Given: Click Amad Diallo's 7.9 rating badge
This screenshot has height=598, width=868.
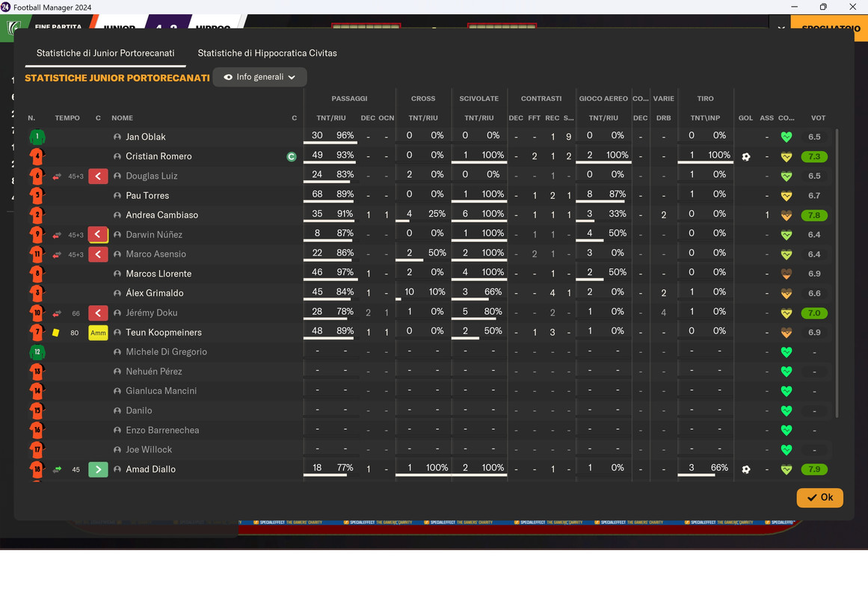Looking at the screenshot, I should coord(813,469).
